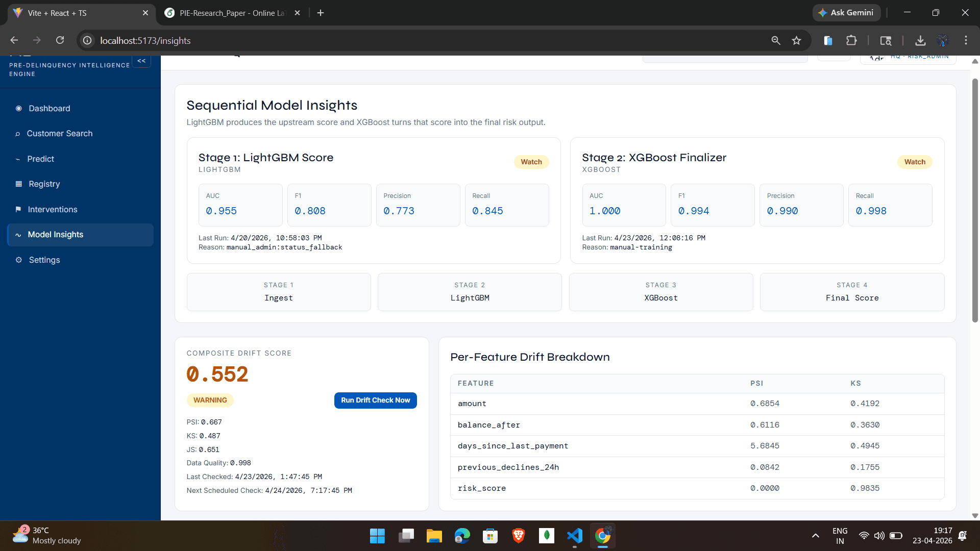Go to the Predict page
Image resolution: width=980 pixels, height=551 pixels.
click(80, 159)
